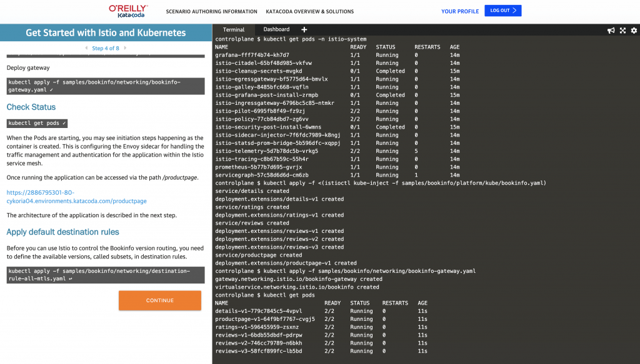The width and height of the screenshot is (640, 364).
Task: Open Scenario Authoring Information menu
Action: point(211,11)
